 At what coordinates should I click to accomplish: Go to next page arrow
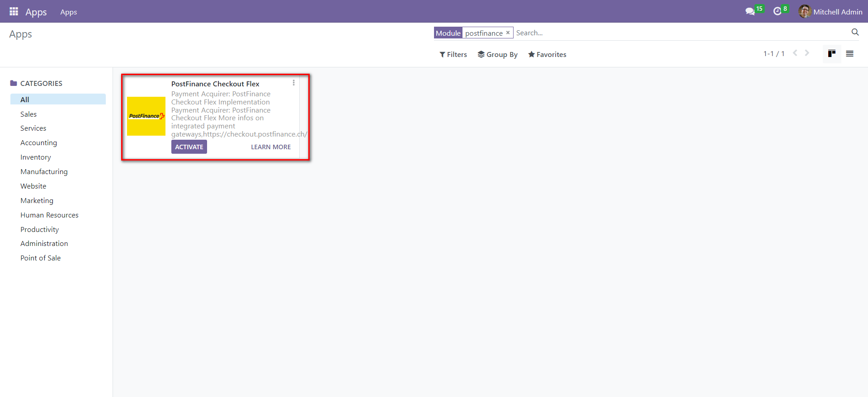coord(807,53)
